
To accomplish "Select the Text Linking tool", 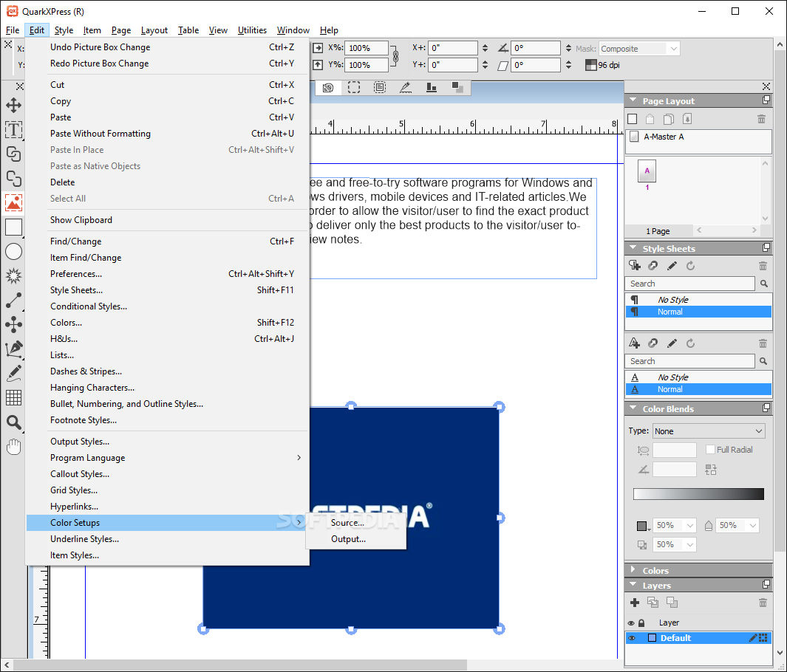I will click(13, 154).
